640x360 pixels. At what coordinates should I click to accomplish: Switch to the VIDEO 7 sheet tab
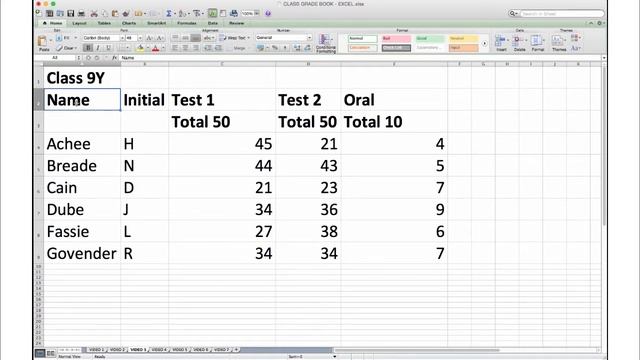click(221, 350)
